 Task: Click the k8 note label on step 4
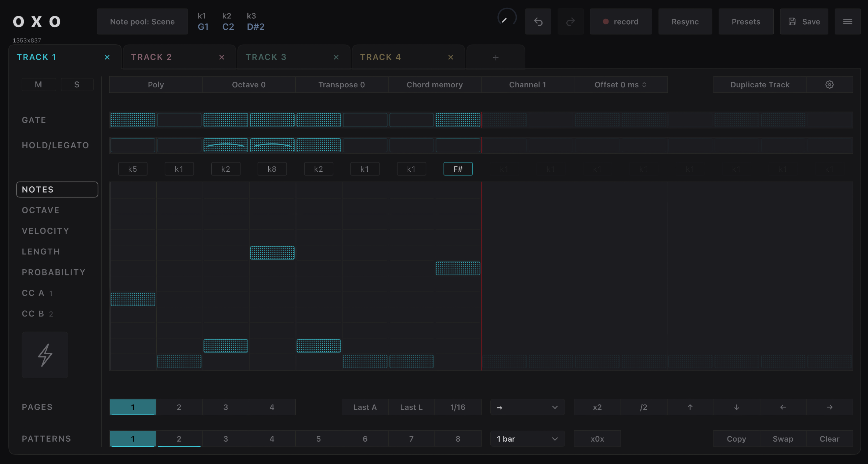pos(272,169)
